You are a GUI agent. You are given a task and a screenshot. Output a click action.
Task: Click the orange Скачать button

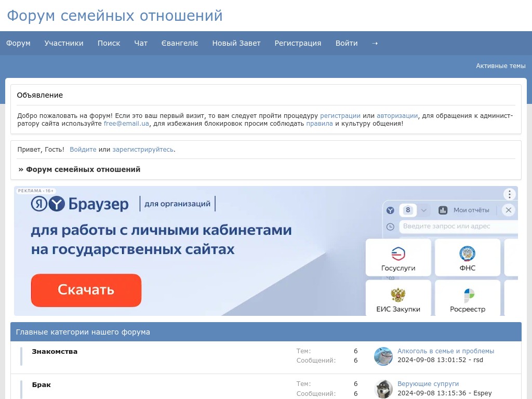tap(86, 290)
